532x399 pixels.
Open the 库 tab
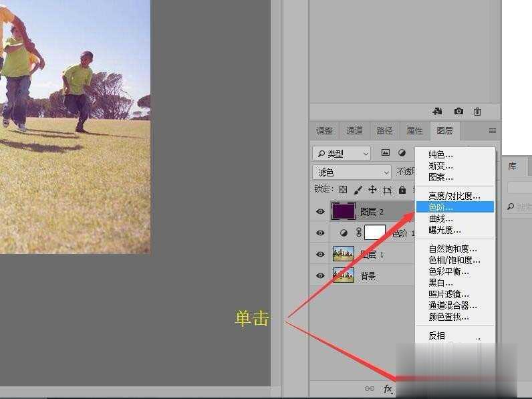click(513, 166)
